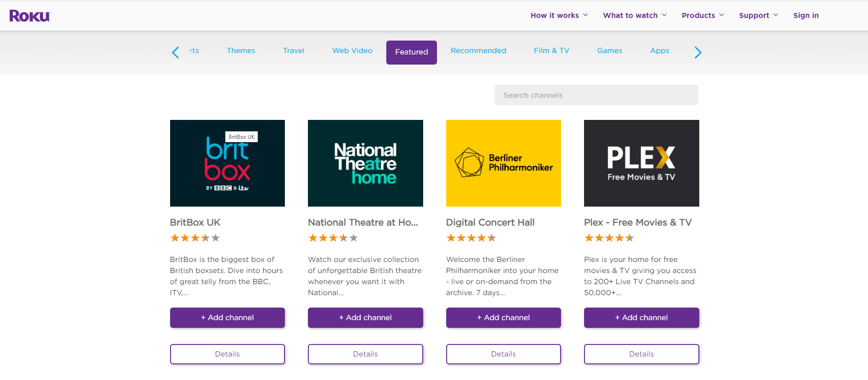
Task: Click the 'Welcome the Berliner' description
Action: tap(502, 276)
